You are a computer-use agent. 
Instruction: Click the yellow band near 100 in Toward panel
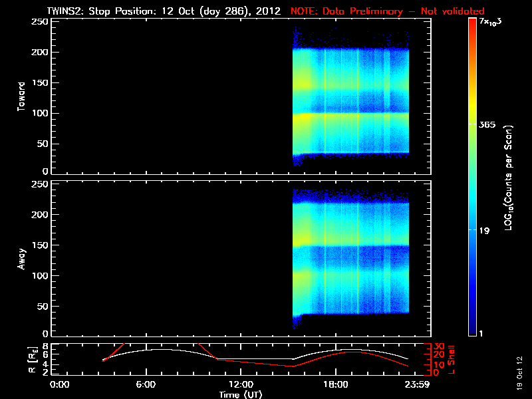(x=350, y=116)
